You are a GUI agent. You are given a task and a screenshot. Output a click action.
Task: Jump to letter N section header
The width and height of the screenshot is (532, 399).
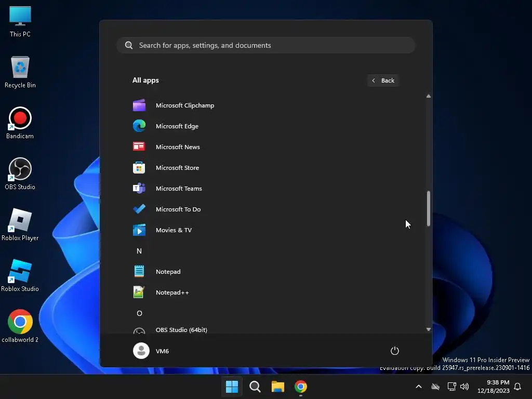tap(139, 251)
